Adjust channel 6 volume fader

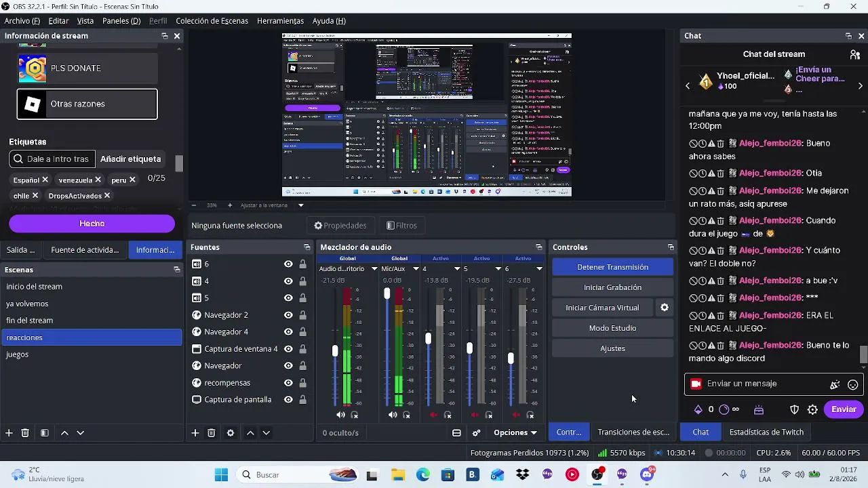point(511,358)
